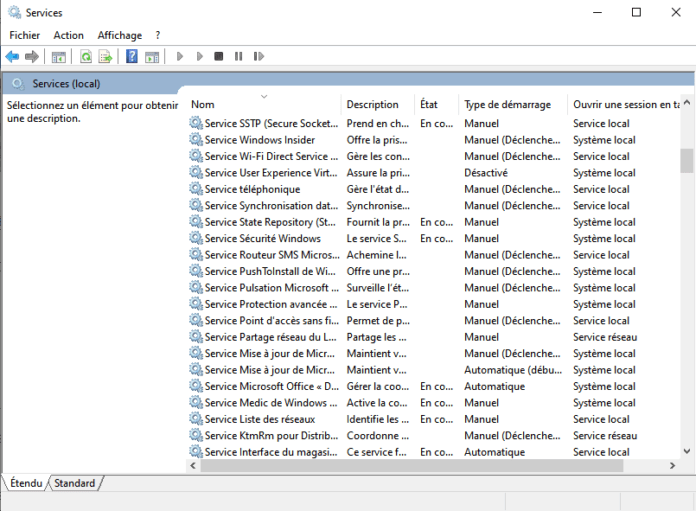Viewport: 696px width, 511px height.
Task: Click the vertical scrollbar thumb
Action: (x=686, y=160)
